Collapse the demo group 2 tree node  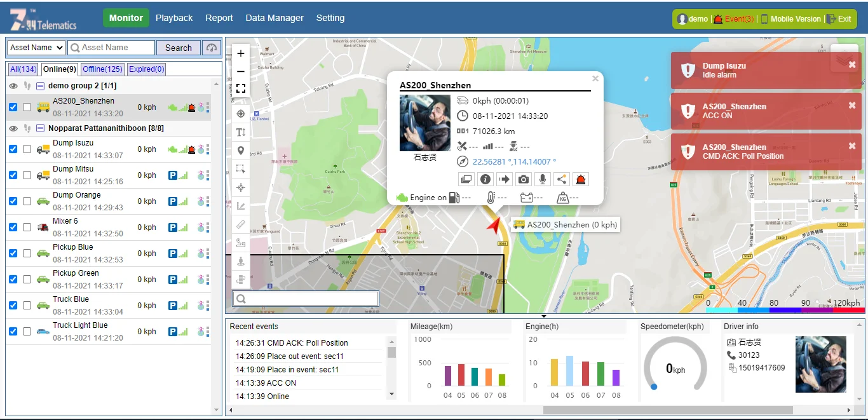40,86
